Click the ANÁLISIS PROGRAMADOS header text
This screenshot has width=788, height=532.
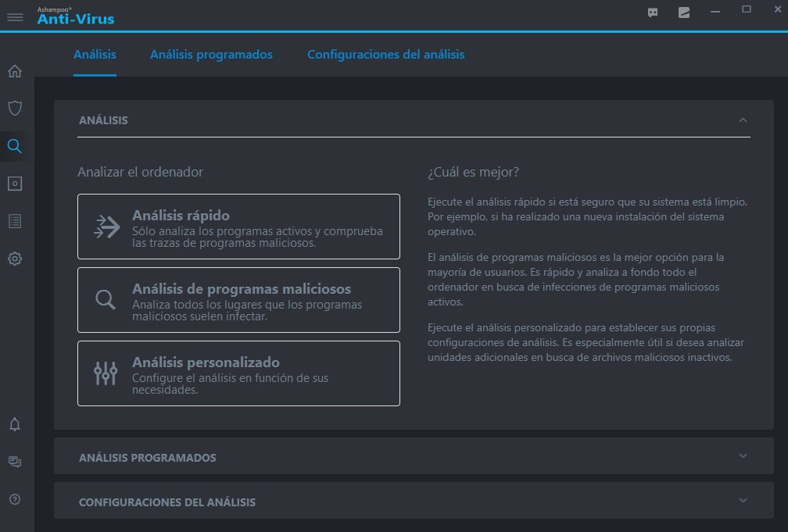click(147, 458)
